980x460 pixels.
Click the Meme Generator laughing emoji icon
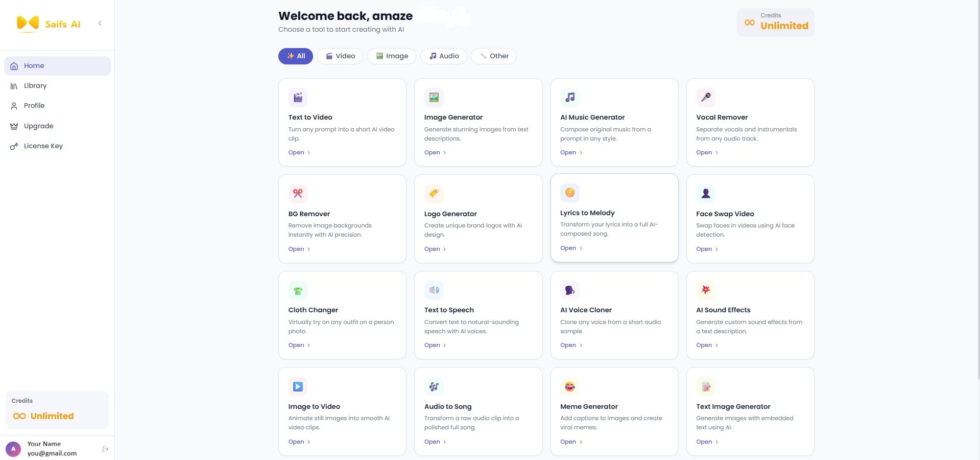point(570,387)
